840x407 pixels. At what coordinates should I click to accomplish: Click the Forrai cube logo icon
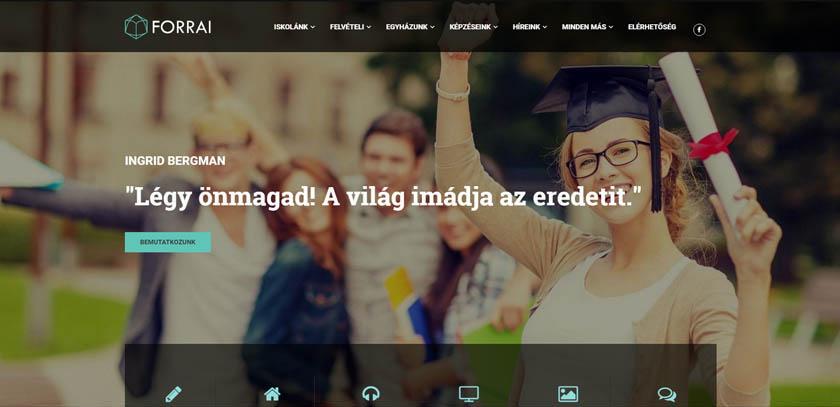tap(136, 27)
